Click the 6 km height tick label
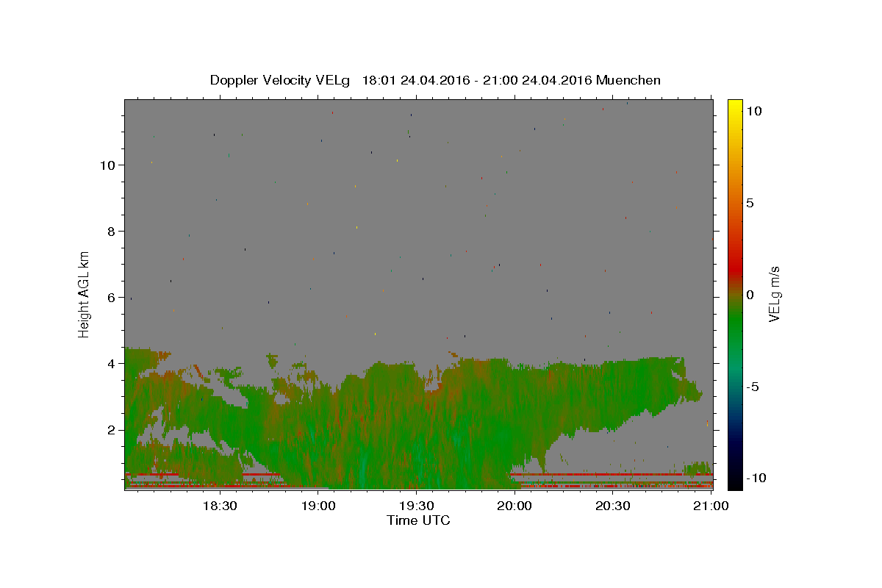Image resolution: width=882 pixels, height=588 pixels. click(x=110, y=297)
